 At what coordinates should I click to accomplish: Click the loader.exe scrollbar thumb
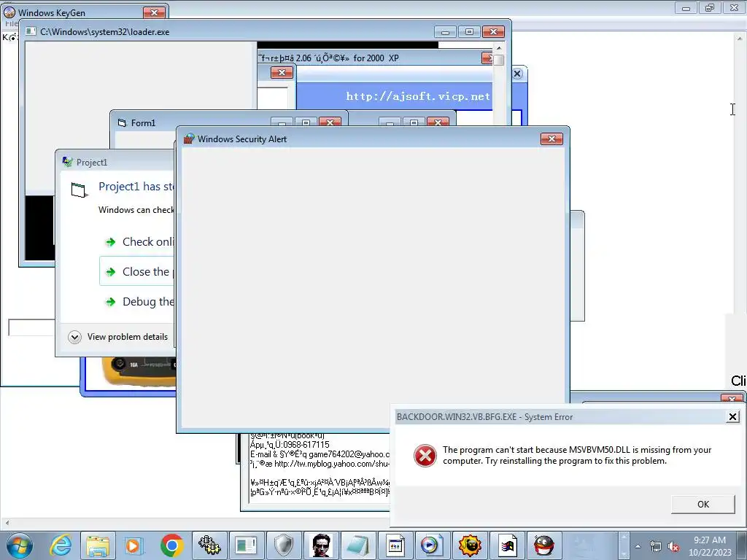[x=499, y=60]
